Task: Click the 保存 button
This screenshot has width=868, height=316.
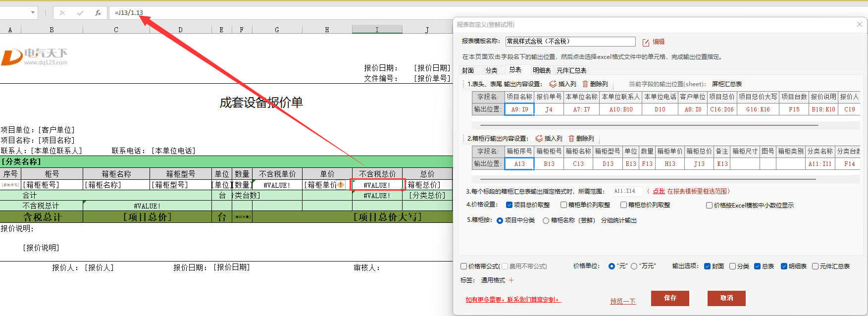Action: (670, 298)
